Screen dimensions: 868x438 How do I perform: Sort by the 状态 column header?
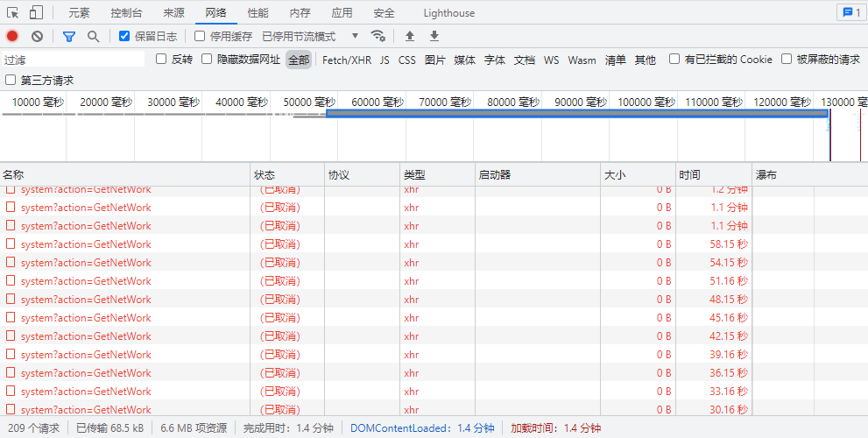287,175
